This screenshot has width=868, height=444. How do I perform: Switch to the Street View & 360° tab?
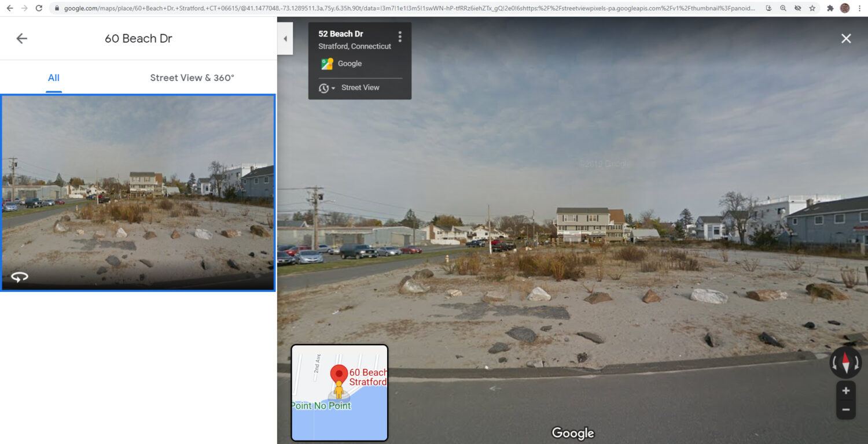pos(192,78)
